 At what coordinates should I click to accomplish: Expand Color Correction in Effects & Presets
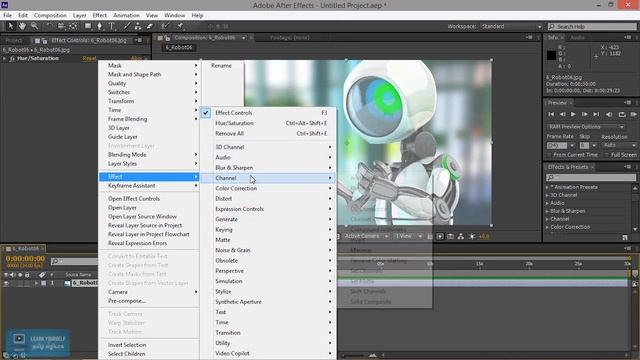[547, 227]
